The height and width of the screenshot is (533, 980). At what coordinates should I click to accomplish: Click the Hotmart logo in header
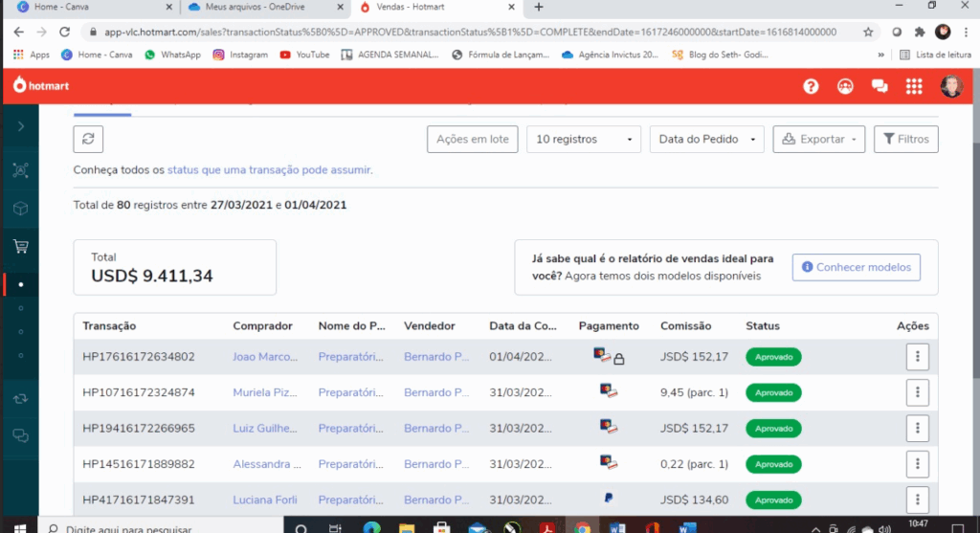point(41,85)
